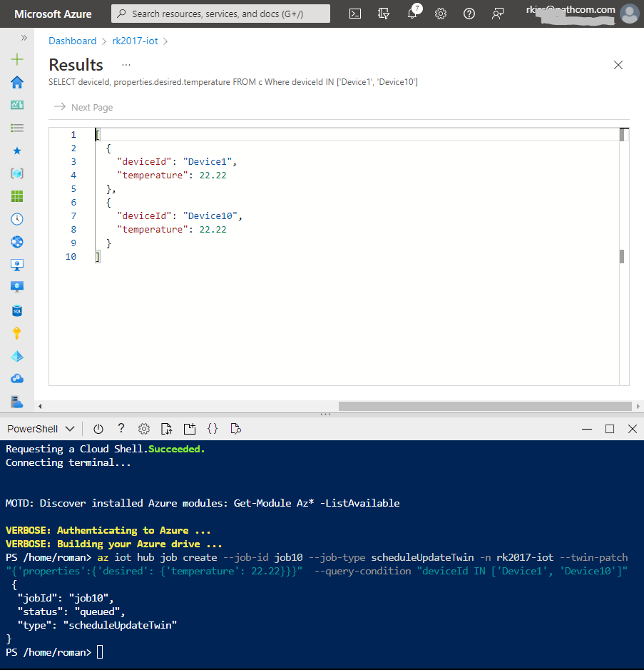Click "Device10" value in JSON results
644x670 pixels.
pyautogui.click(x=210, y=216)
